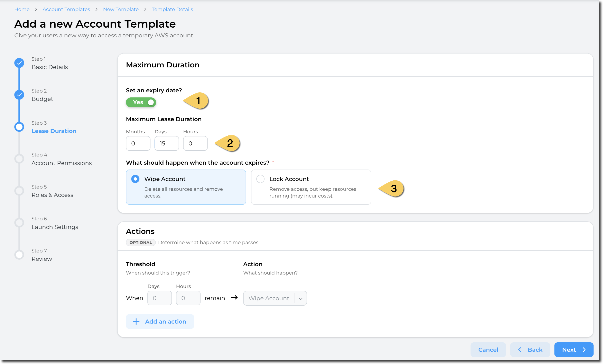Click the Step 1 Basic Details checkmark icon
The height and width of the screenshot is (364, 603).
(x=19, y=63)
